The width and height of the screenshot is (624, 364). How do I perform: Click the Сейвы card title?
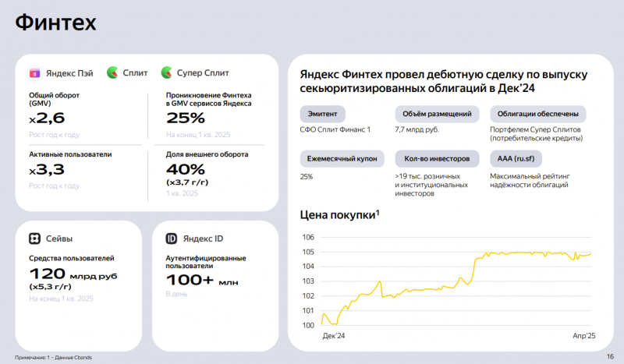tap(59, 239)
